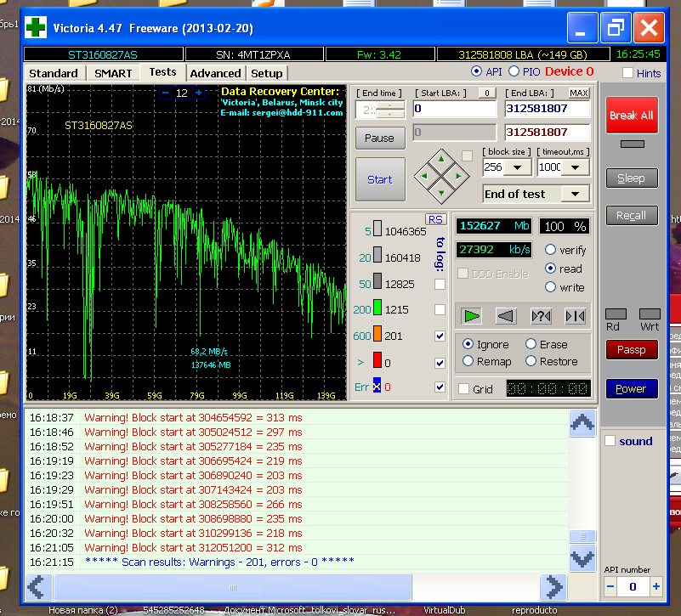Viewport: 681px width, 616px height.
Task: Click the reverse scan arrow button
Action: click(506, 316)
